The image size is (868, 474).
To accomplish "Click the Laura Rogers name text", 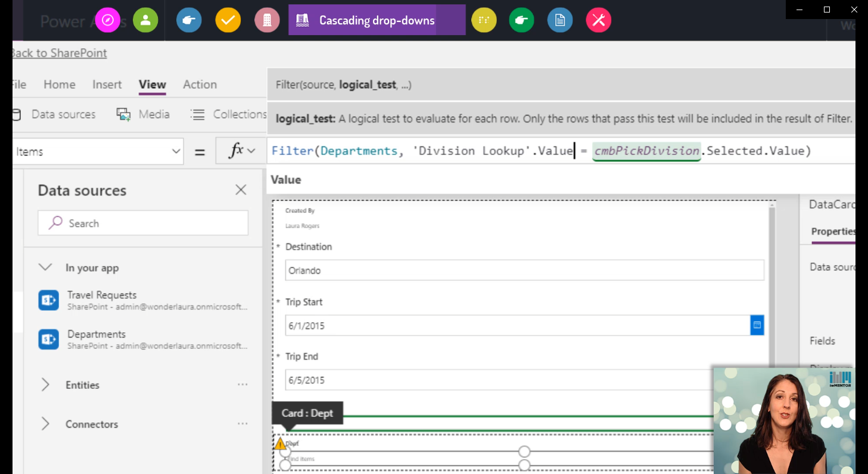I will click(x=302, y=226).
